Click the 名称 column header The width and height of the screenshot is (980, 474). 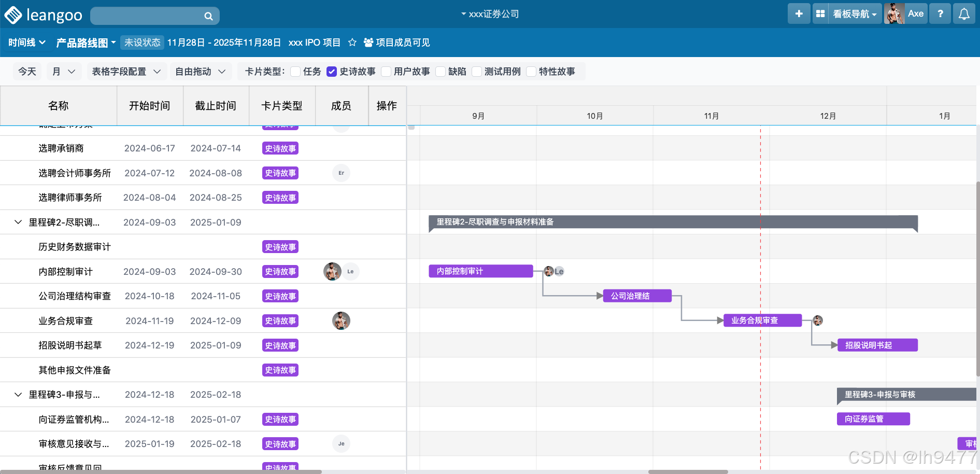click(59, 106)
